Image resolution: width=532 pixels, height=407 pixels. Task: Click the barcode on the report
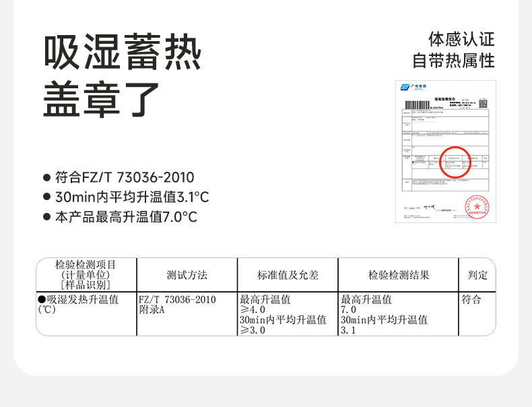pos(418,105)
